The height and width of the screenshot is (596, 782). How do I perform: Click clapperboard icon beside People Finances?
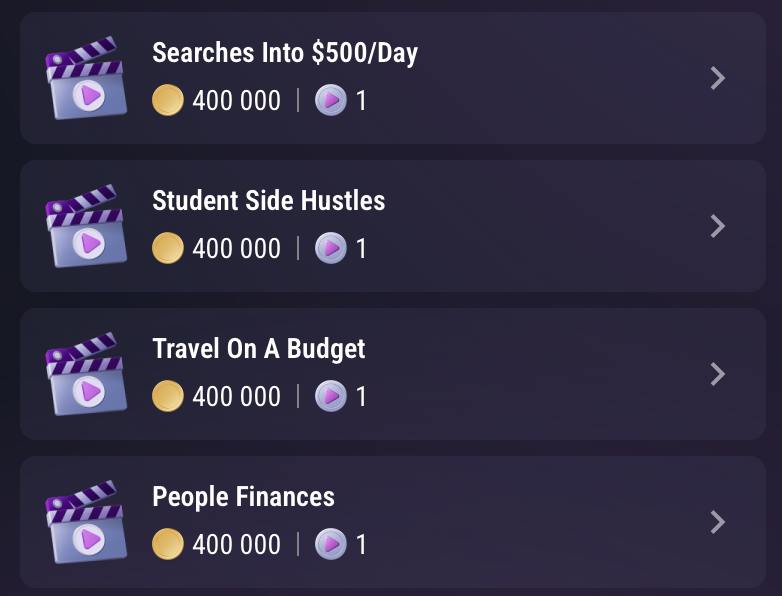pos(86,523)
